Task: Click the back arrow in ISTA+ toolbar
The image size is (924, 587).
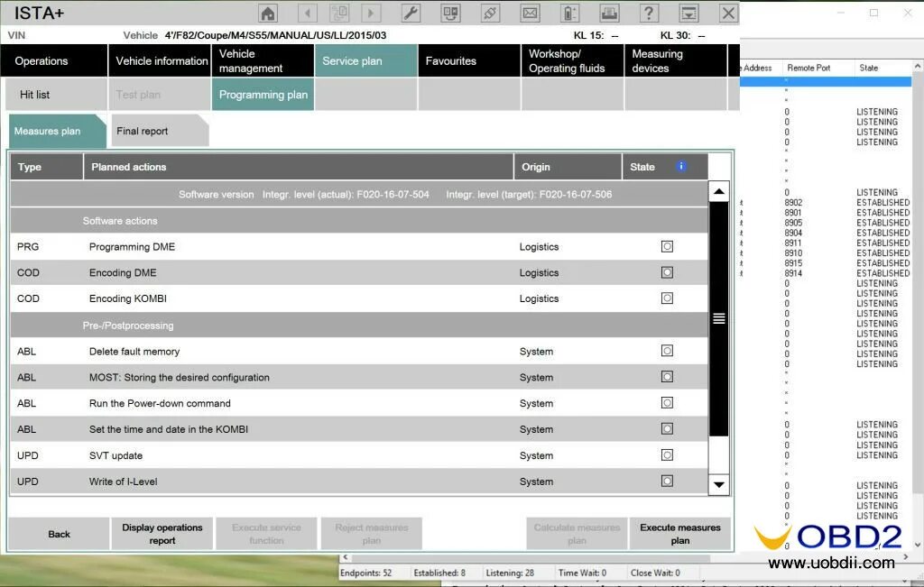Action: [x=307, y=13]
